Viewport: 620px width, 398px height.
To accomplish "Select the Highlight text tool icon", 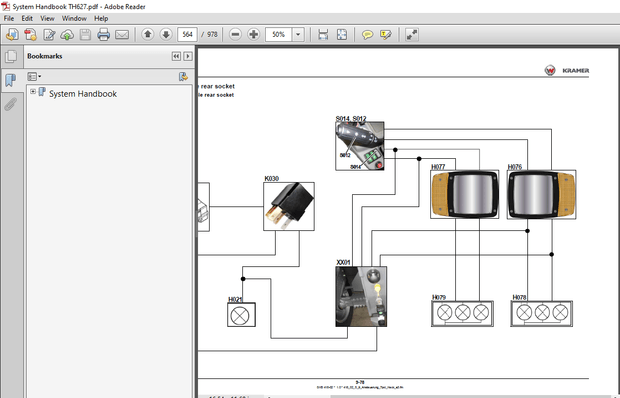I will click(386, 35).
